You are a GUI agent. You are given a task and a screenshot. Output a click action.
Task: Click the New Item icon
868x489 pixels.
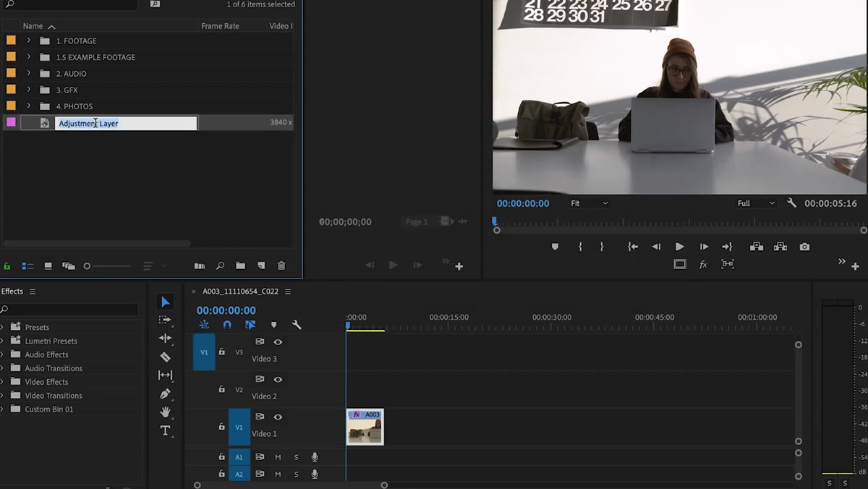point(261,266)
